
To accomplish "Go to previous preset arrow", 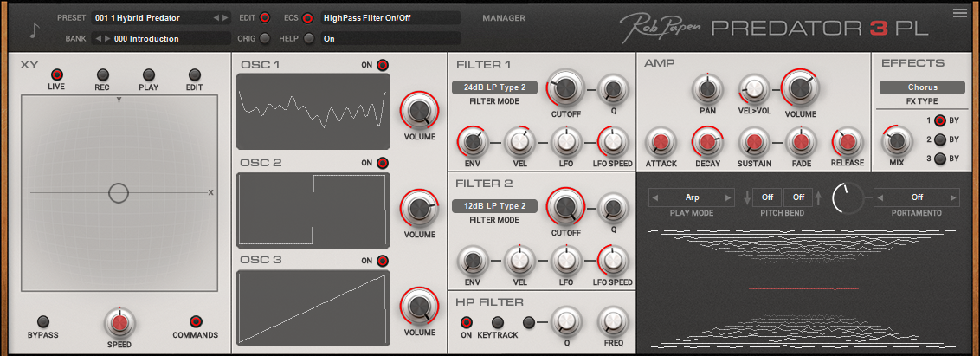I will [x=216, y=17].
